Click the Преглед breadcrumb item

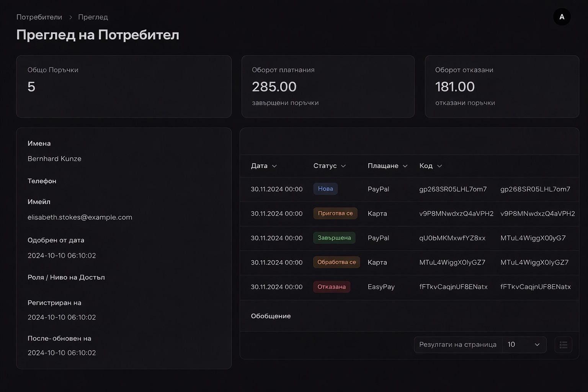coord(93,17)
